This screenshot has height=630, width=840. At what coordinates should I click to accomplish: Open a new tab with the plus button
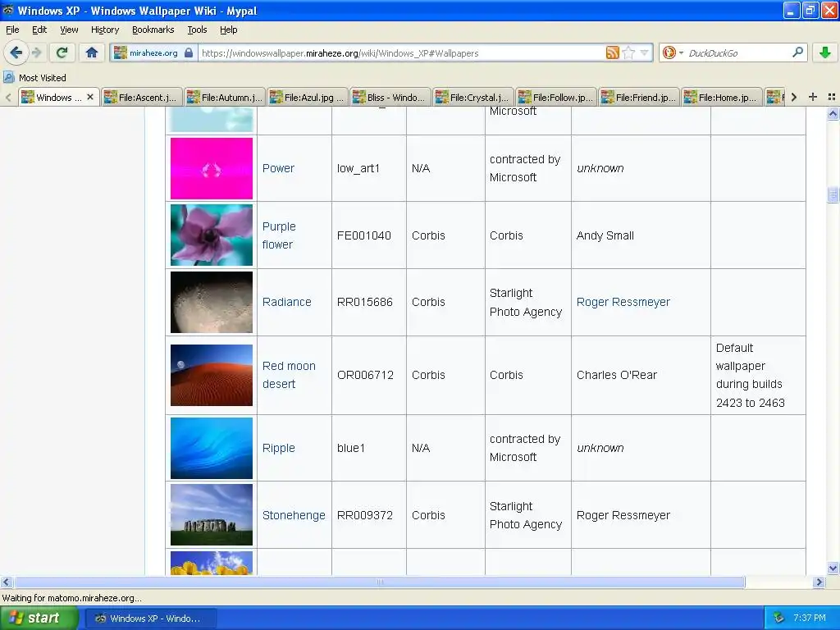click(x=813, y=97)
